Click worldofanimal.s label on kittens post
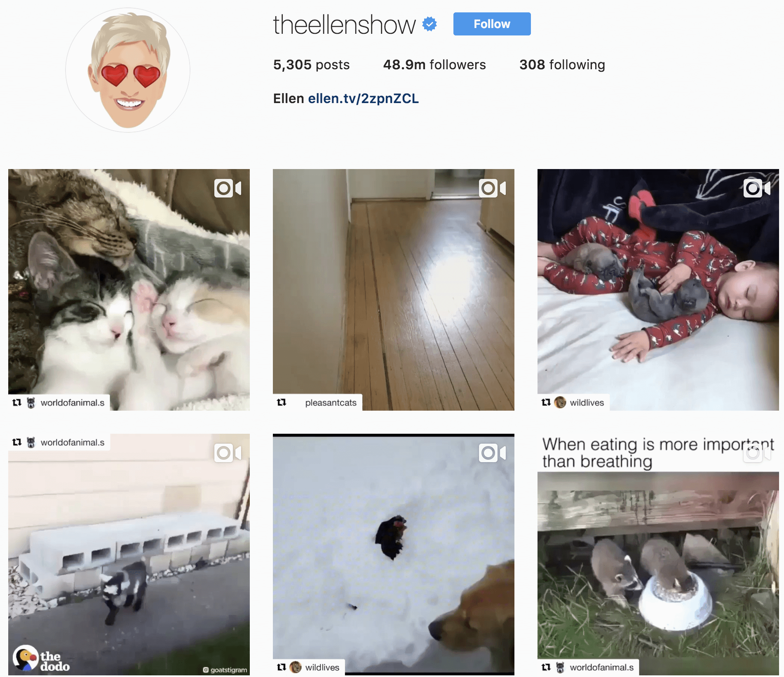This screenshot has width=784, height=677. click(73, 403)
